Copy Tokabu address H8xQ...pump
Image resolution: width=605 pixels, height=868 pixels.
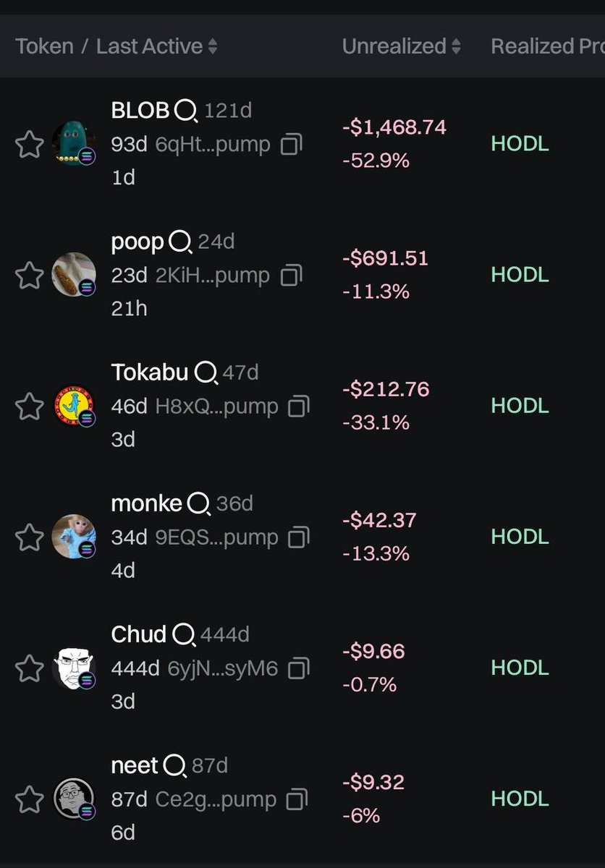click(298, 407)
